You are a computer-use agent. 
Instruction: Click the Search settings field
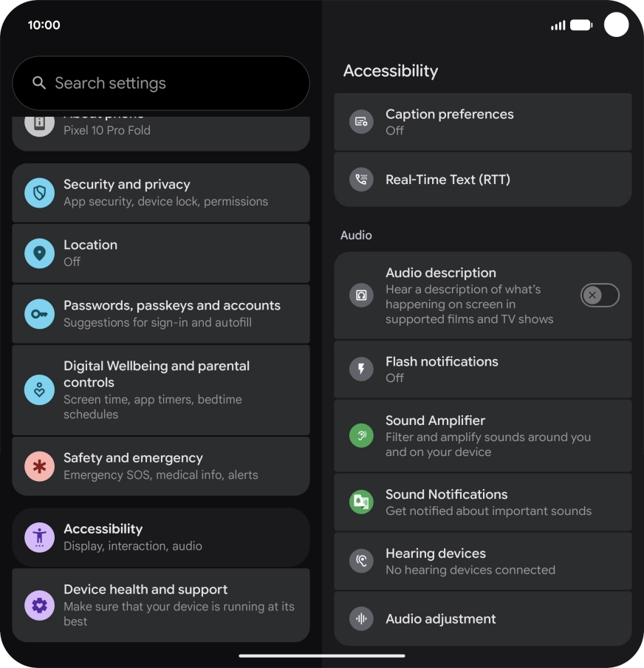coord(161,83)
